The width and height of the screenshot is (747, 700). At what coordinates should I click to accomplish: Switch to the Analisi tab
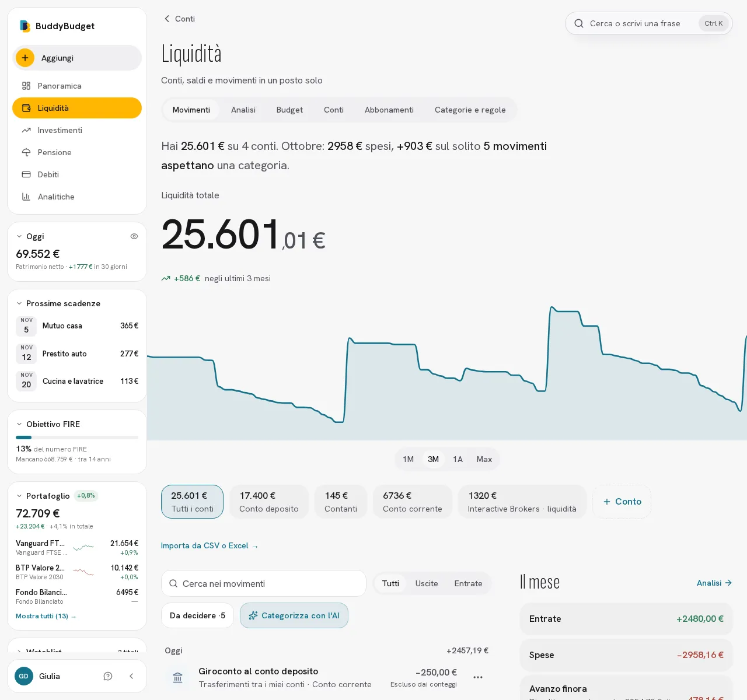pyautogui.click(x=243, y=110)
